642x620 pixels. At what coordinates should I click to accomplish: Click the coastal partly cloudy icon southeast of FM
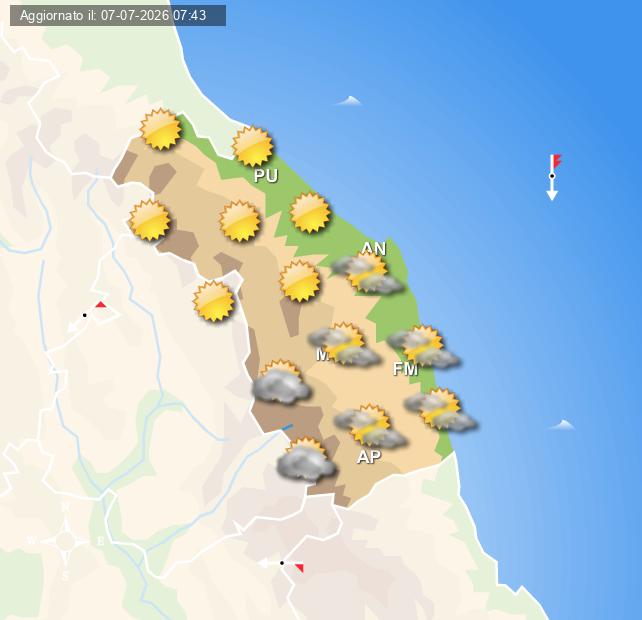tap(441, 410)
